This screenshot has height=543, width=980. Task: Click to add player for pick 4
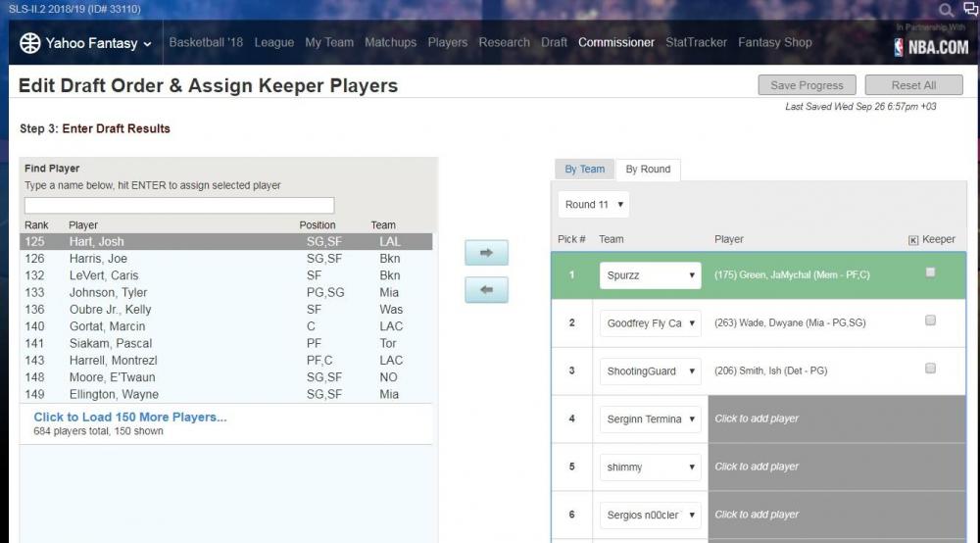[836, 419]
